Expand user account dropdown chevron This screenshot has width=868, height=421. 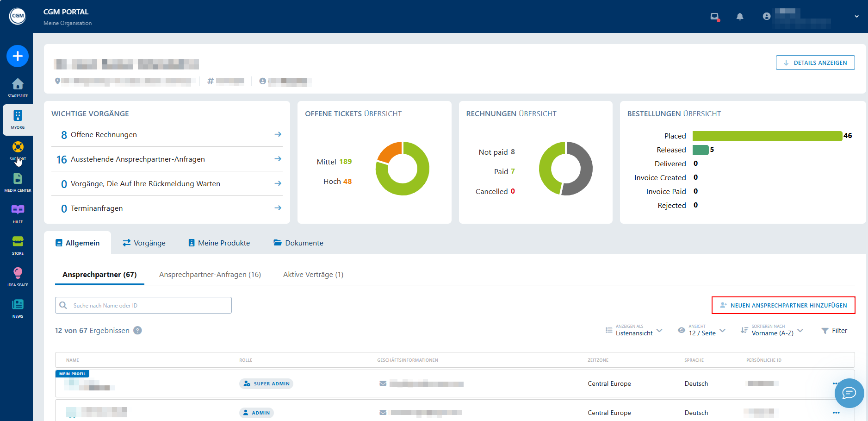click(856, 16)
